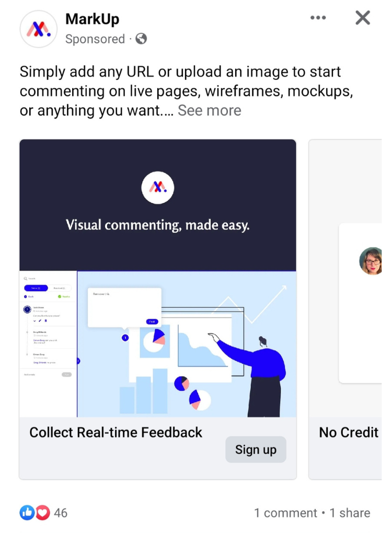Click the blue Like reaction icon
Viewport: 392px width, 533px height.
click(x=27, y=512)
